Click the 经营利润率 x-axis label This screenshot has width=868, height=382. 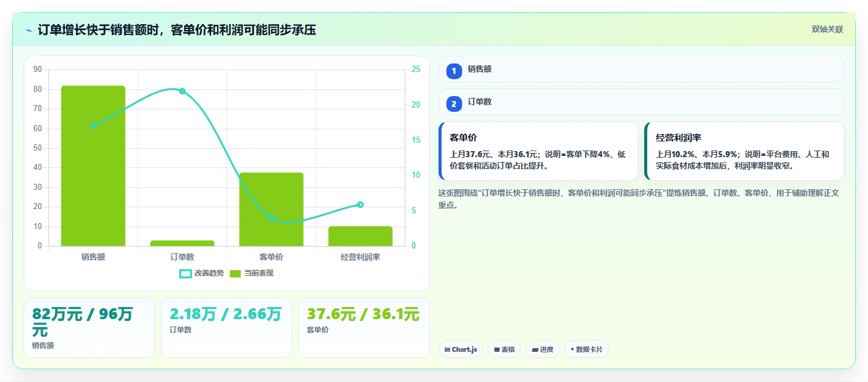click(361, 257)
